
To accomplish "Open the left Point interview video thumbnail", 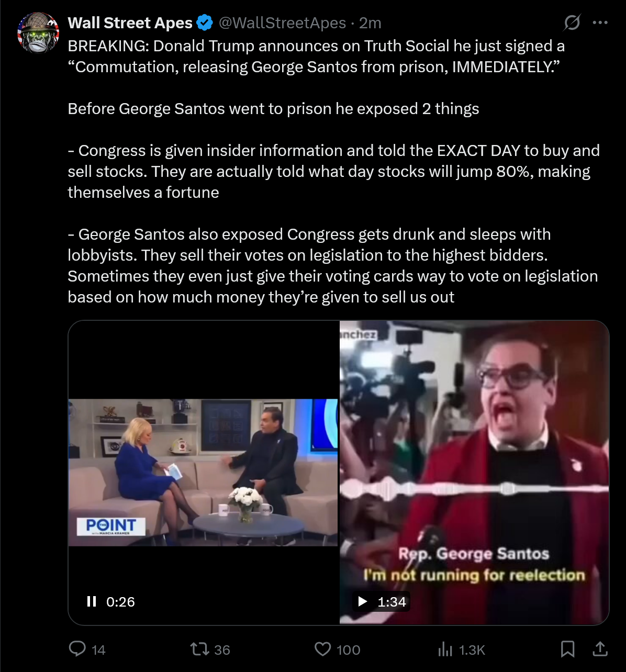I will click(204, 473).
